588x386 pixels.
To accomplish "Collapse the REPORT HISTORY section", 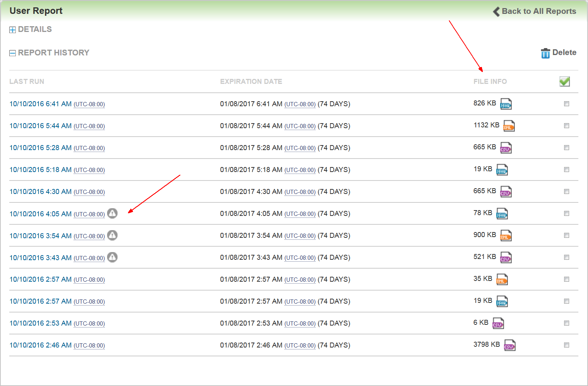I will pyautogui.click(x=12, y=53).
